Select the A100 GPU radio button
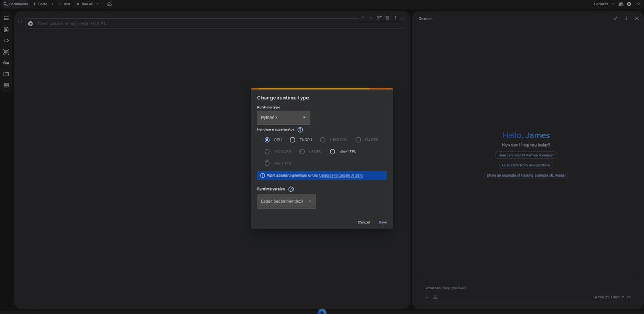Viewport: 644px width, 314px height. (x=267, y=151)
